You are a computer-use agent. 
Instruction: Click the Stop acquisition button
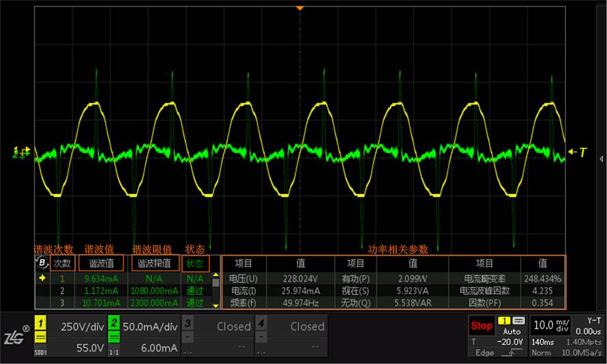482,326
